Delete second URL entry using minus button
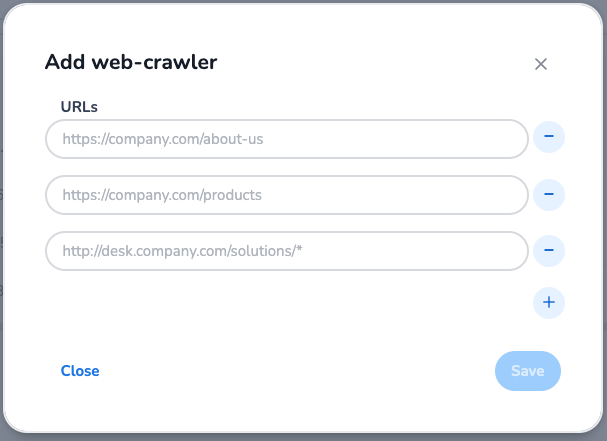 pos(549,194)
